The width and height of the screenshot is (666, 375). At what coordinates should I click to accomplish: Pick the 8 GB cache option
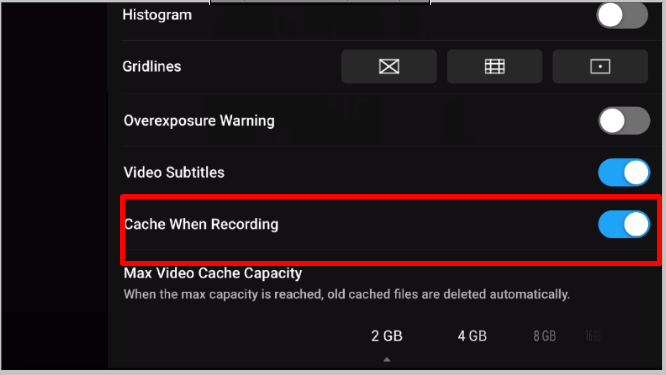(545, 336)
